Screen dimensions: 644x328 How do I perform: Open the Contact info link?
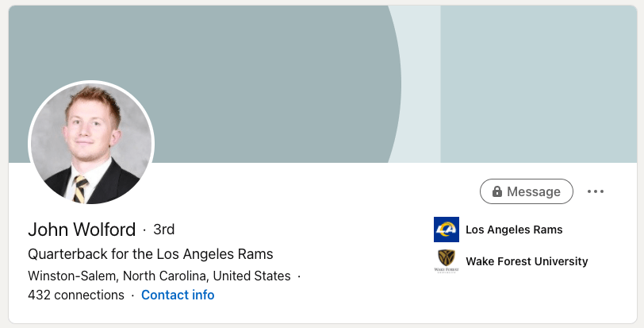pyautogui.click(x=178, y=295)
